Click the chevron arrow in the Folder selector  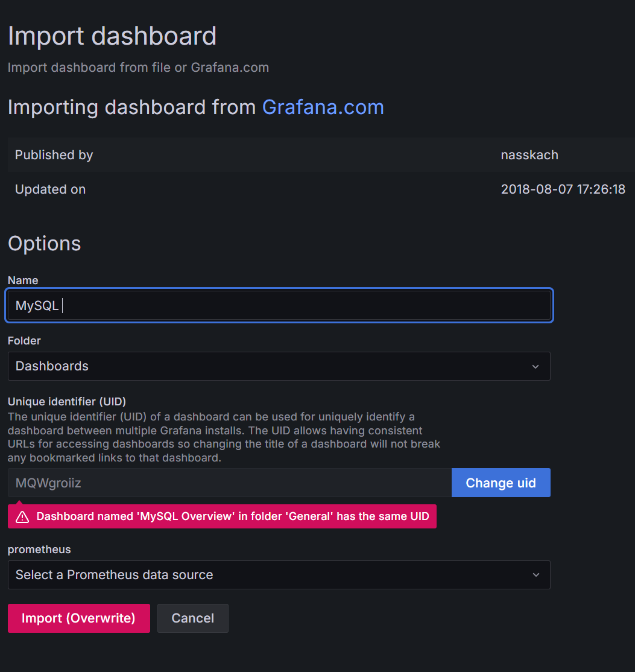[x=535, y=366]
